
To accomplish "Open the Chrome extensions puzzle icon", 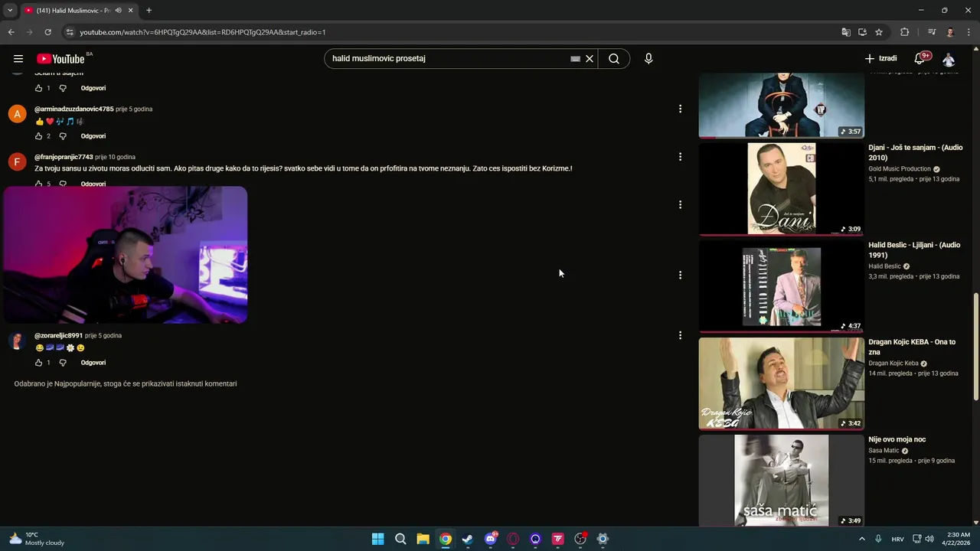I will [904, 32].
